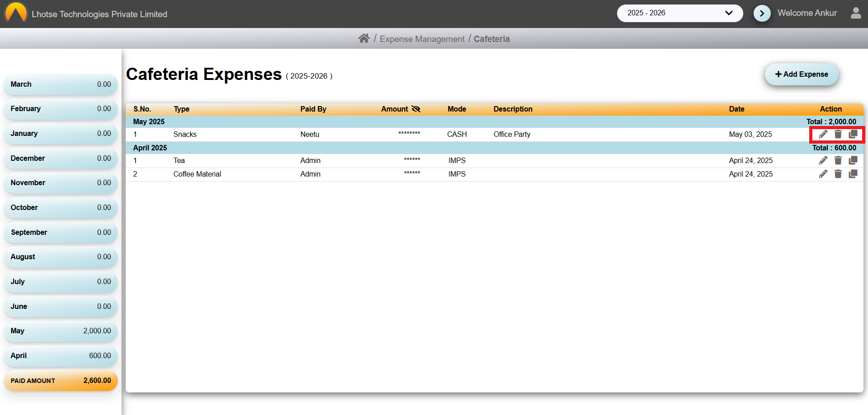Click CASH mode cell
The width and height of the screenshot is (868, 415).
457,134
